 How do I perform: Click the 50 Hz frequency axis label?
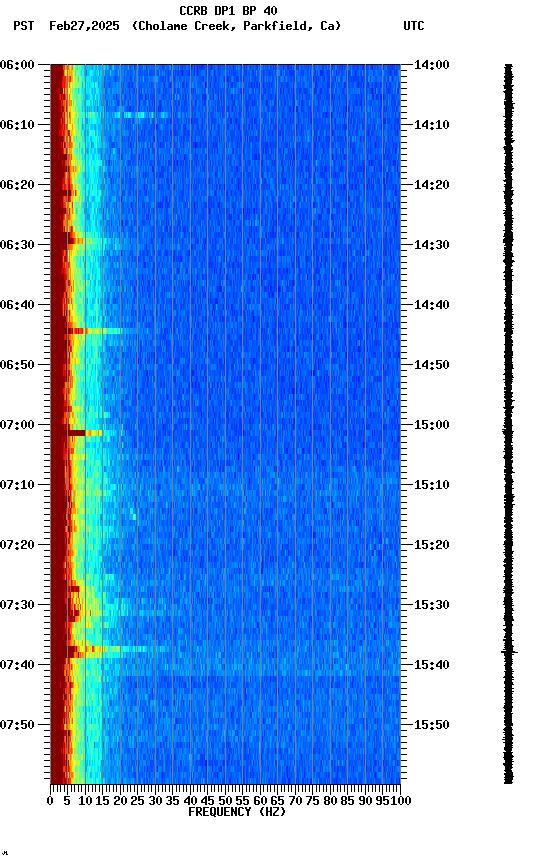[225, 801]
